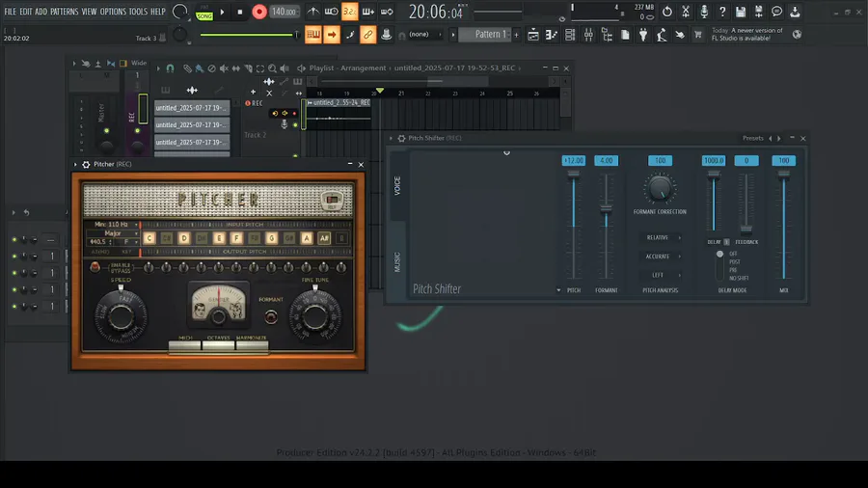Start playback with the play button
Viewport: 868px width, 488px height.
[x=222, y=12]
